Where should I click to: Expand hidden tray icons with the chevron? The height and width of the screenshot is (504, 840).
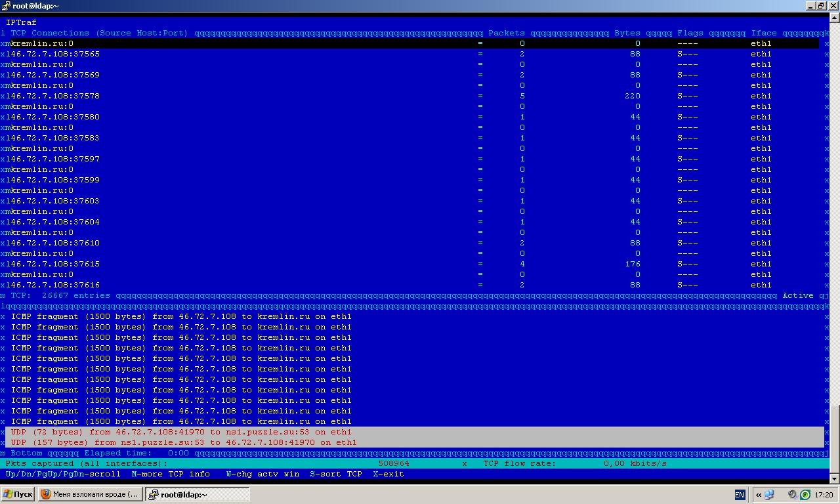point(758,495)
